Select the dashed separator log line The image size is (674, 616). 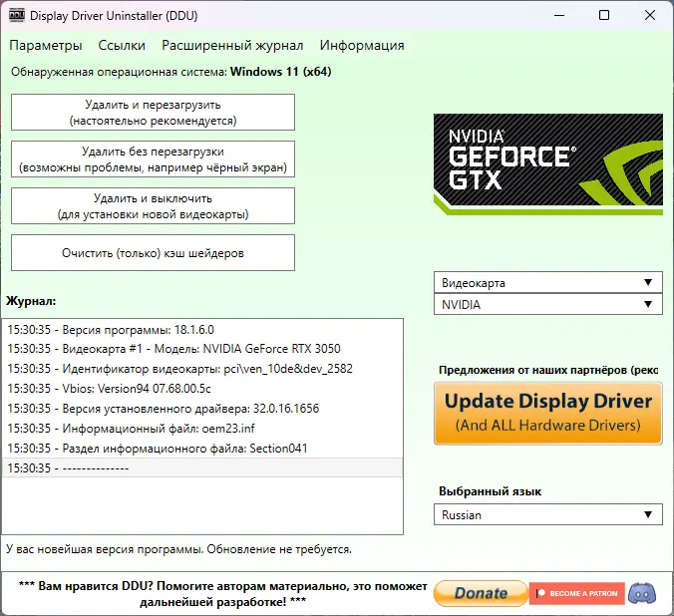click(x=202, y=467)
